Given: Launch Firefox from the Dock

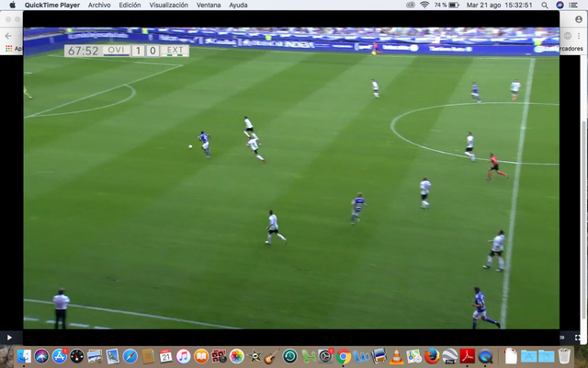Looking at the screenshot, I should pyautogui.click(x=432, y=356).
